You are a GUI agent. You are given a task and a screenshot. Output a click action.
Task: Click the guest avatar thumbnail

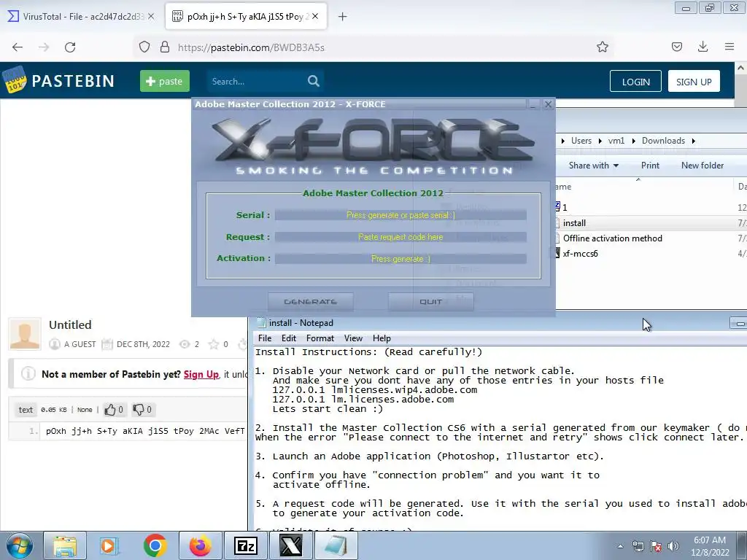click(25, 333)
